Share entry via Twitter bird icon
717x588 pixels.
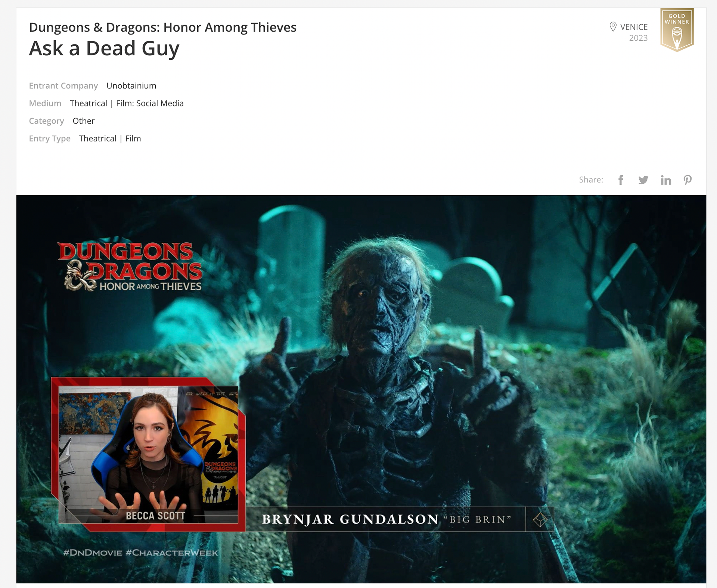[643, 180]
